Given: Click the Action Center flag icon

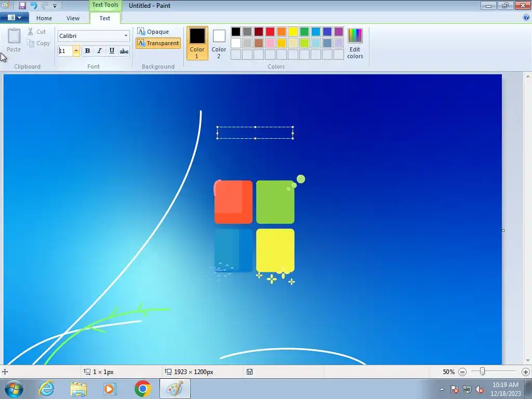Looking at the screenshot, I should [455, 389].
